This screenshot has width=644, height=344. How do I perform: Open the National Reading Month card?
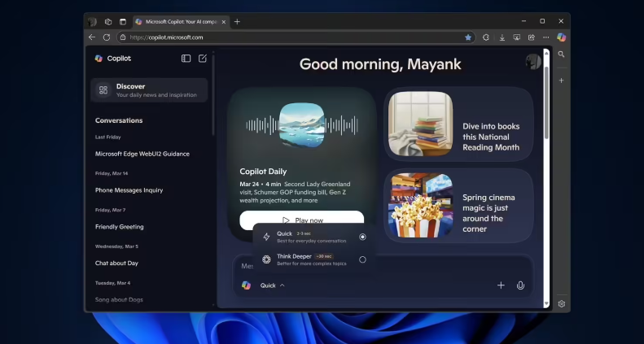point(458,124)
